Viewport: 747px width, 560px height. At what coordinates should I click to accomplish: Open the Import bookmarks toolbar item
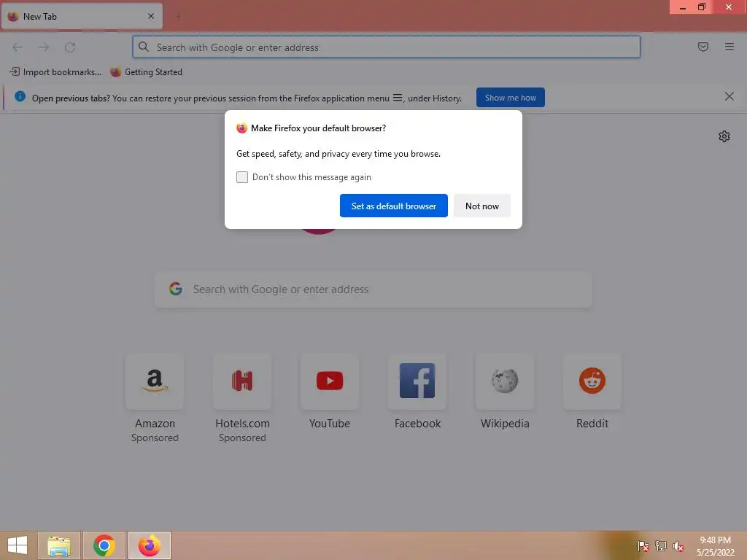click(55, 72)
